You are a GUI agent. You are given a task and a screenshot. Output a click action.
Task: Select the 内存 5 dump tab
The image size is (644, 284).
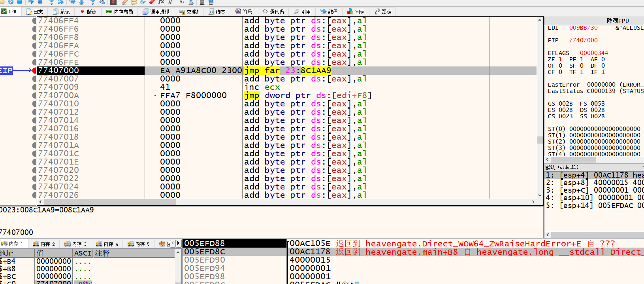(139, 244)
